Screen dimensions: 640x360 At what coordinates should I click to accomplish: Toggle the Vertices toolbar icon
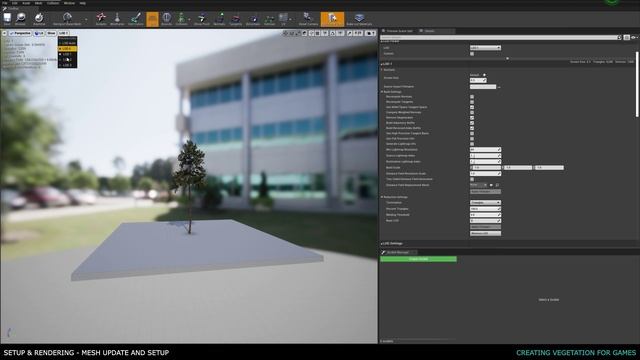(x=269, y=19)
